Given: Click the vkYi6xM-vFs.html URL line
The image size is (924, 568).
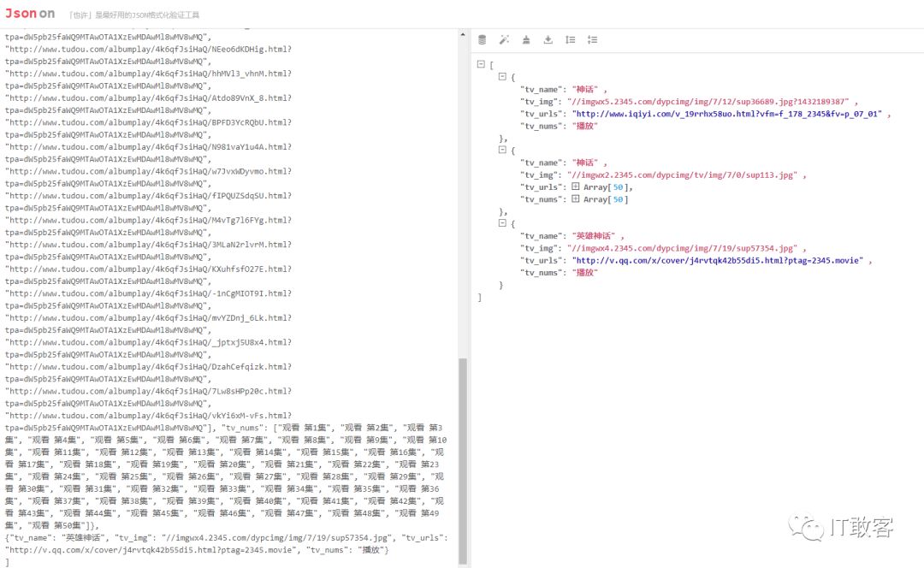Looking at the screenshot, I should pyautogui.click(x=149, y=416).
